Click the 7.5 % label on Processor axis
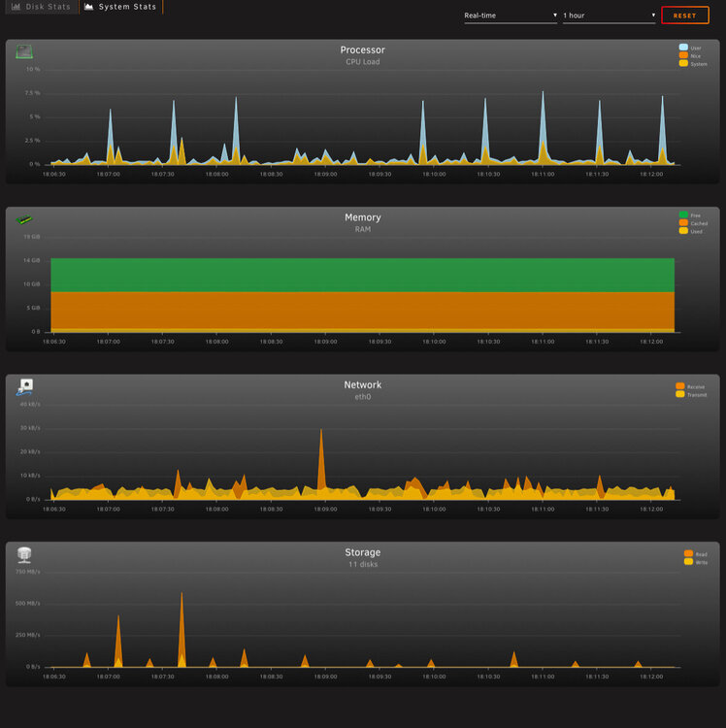 tap(32, 93)
